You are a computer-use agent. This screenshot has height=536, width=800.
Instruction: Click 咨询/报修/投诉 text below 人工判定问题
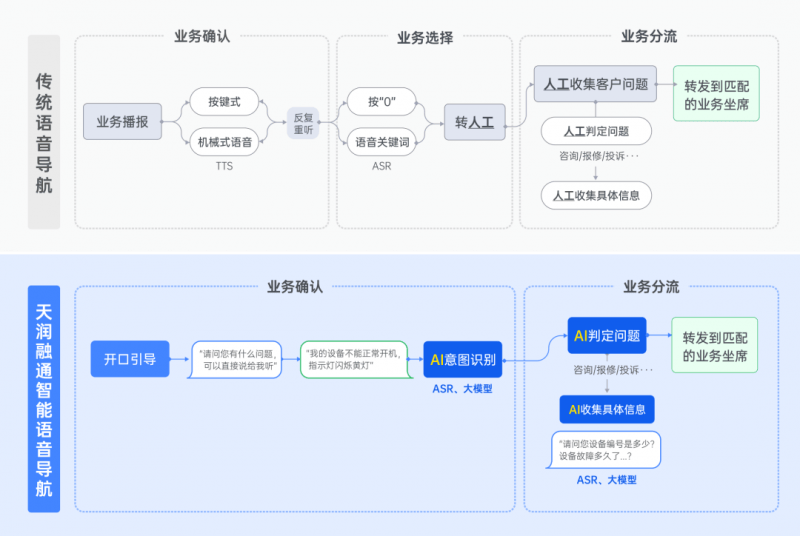pos(598,156)
